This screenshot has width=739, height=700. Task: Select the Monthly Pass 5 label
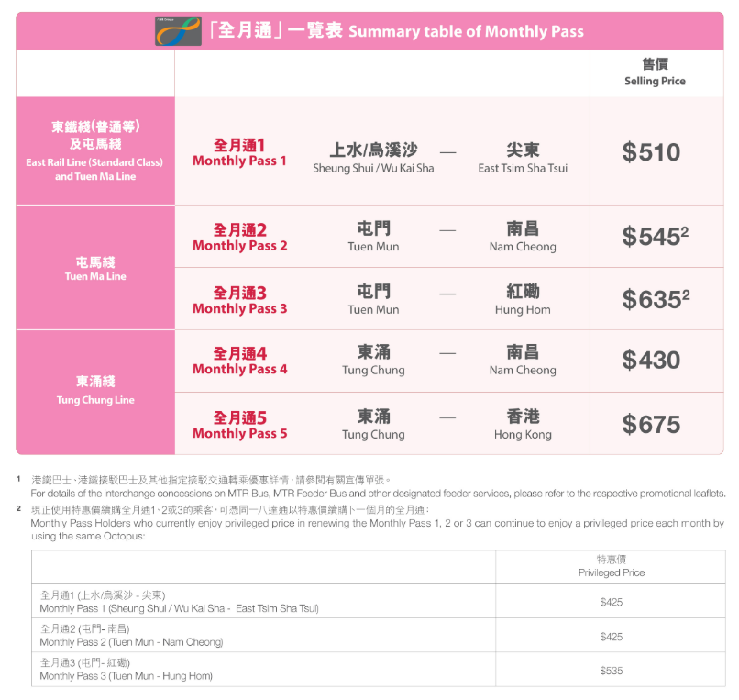239,425
